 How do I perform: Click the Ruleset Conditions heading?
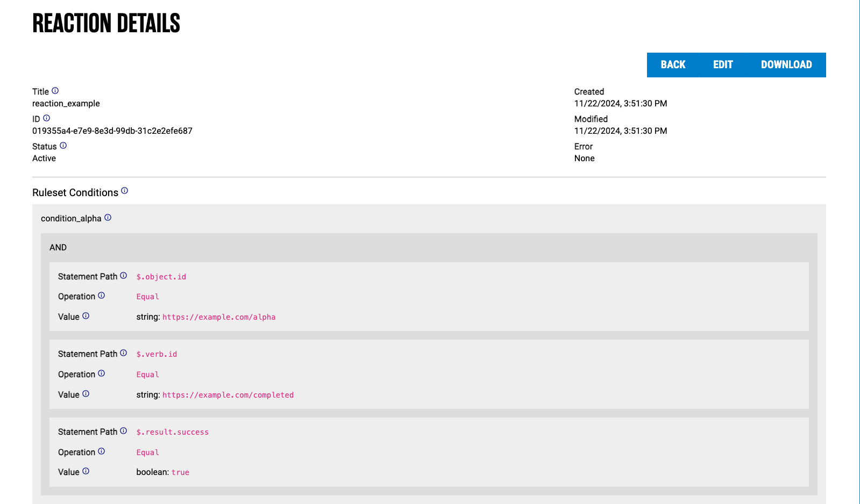[75, 193]
